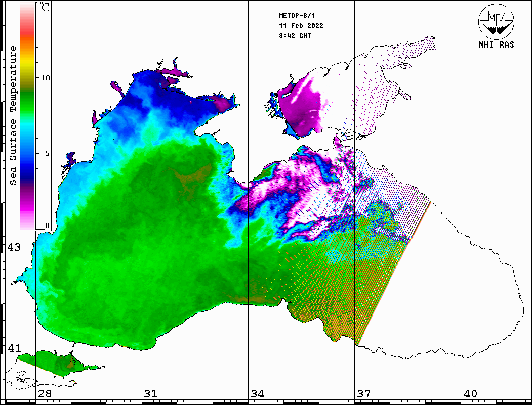Screen dimensions: 532x405
Task: Click the time '8:42 GMT'
Action: [295, 35]
